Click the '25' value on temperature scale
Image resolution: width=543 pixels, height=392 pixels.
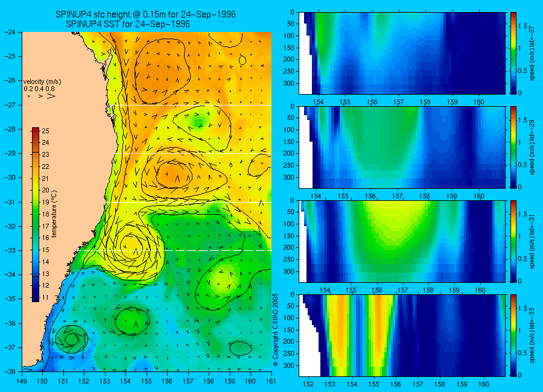(45, 131)
